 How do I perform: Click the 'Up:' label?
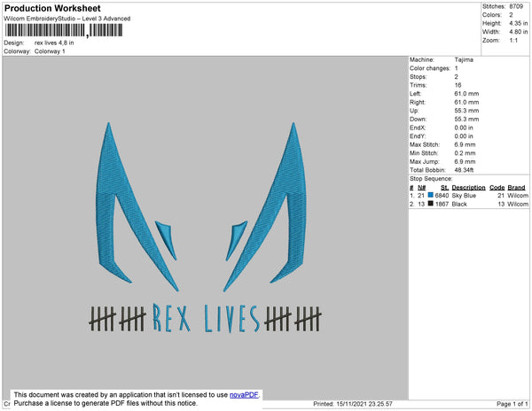pyautogui.click(x=414, y=111)
